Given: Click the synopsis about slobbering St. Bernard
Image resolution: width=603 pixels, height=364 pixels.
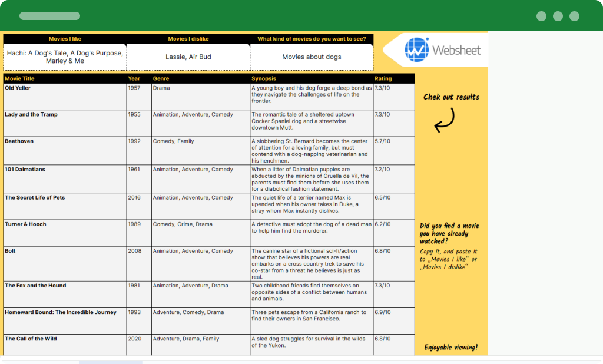Looking at the screenshot, I should click(x=312, y=151).
